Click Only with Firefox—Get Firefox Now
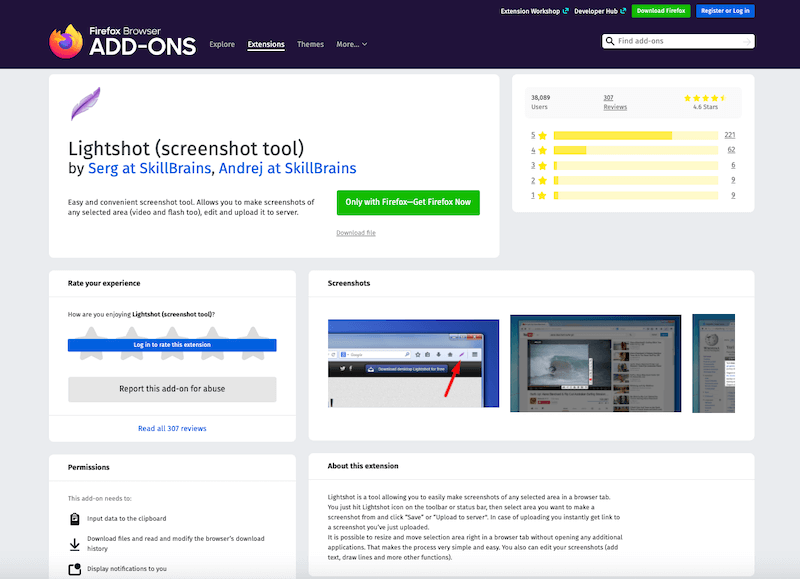The width and height of the screenshot is (800, 579). (x=408, y=203)
